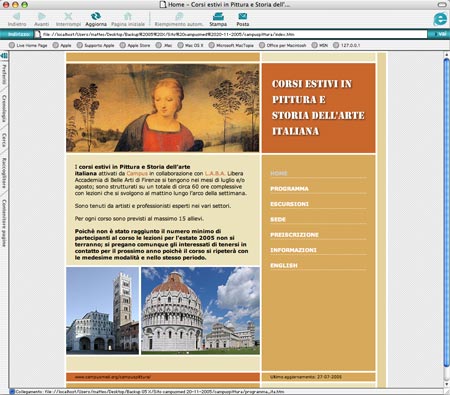This screenshot has width=450, height=395.
Task: Click the Pisa Baptistery photo thumbnail
Action: (200, 310)
